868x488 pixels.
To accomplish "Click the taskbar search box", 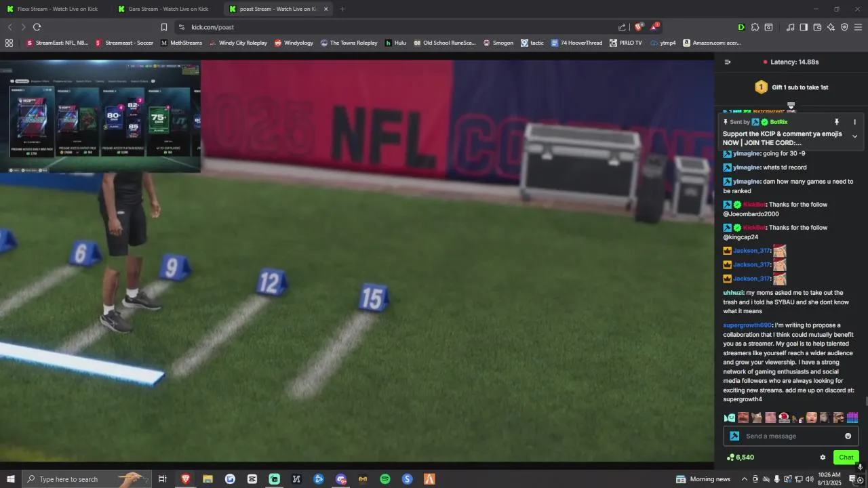I will coord(86,479).
